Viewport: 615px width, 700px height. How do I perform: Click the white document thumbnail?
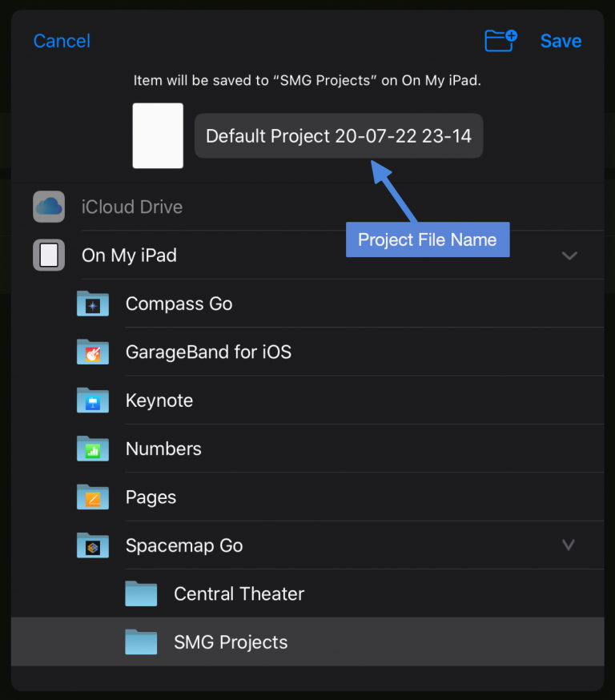pos(158,135)
